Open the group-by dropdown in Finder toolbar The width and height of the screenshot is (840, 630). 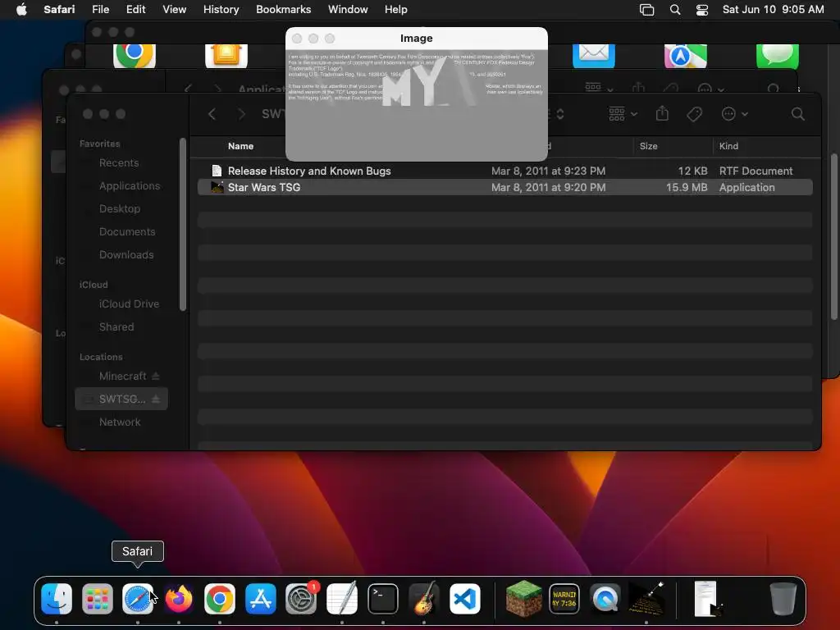[x=623, y=113]
